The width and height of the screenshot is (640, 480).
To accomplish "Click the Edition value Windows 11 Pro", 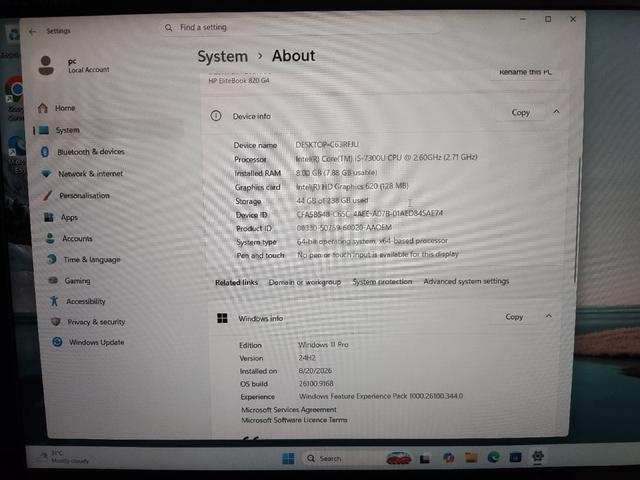I will click(323, 345).
